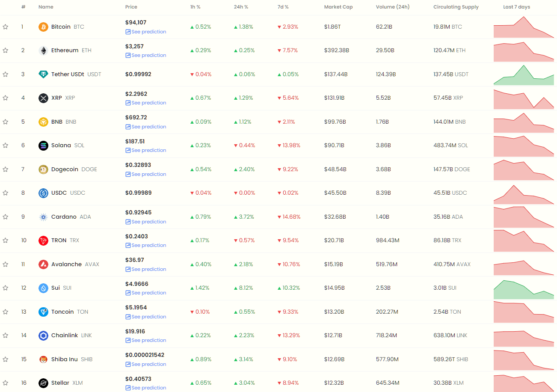Click the Sui coin logo
The width and height of the screenshot is (557, 392).
coord(43,288)
